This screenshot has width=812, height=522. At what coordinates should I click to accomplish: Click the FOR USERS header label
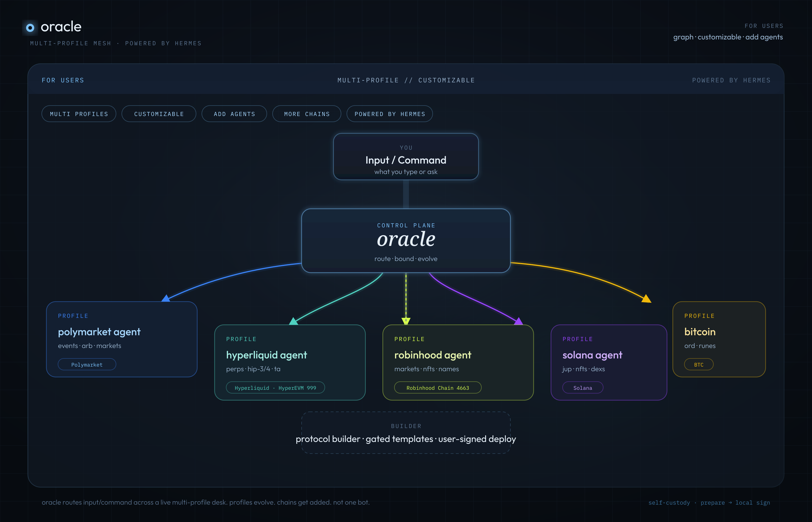[x=63, y=80]
